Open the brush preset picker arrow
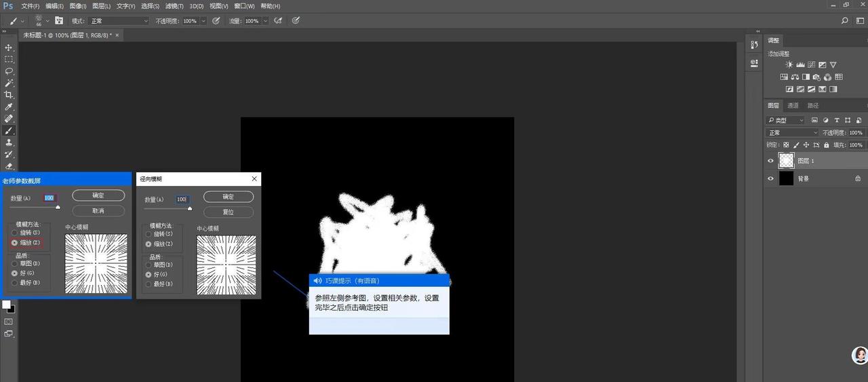Viewport: 868px width, 382px height. tap(47, 21)
